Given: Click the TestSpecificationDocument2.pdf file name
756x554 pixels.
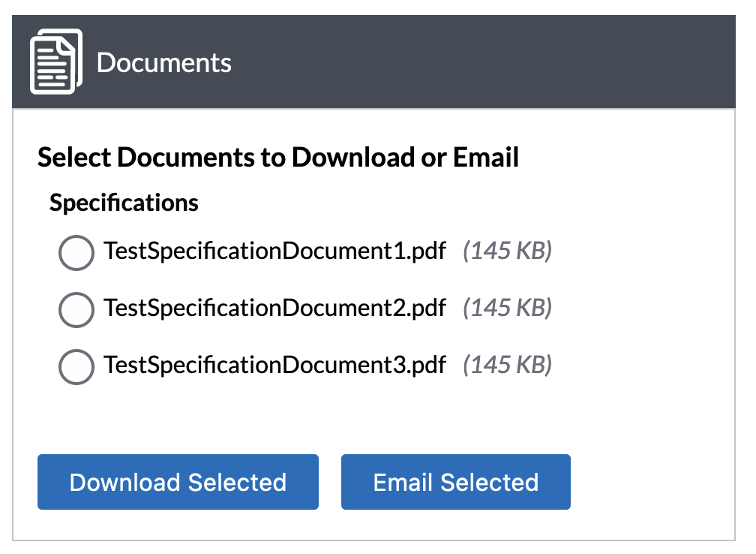Looking at the screenshot, I should coord(274,308).
